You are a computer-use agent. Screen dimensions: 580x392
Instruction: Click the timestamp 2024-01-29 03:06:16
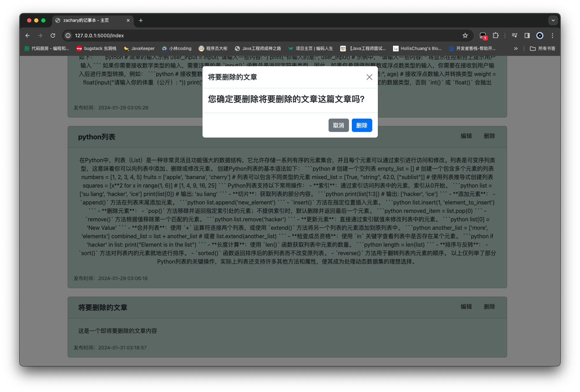[123, 278]
